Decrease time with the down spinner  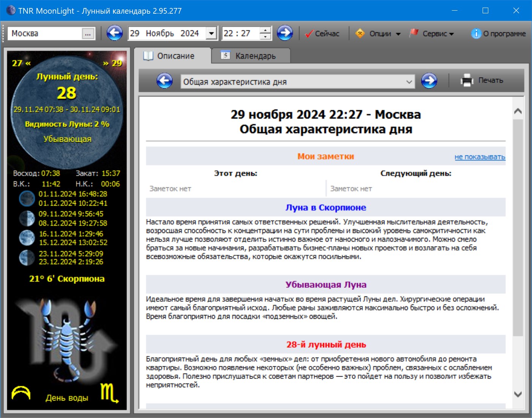point(265,36)
